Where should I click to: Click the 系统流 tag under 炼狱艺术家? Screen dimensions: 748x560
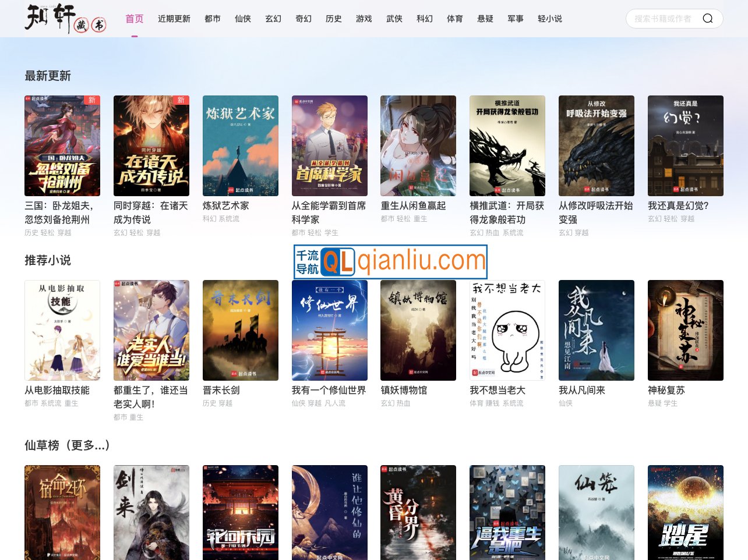coord(229,219)
